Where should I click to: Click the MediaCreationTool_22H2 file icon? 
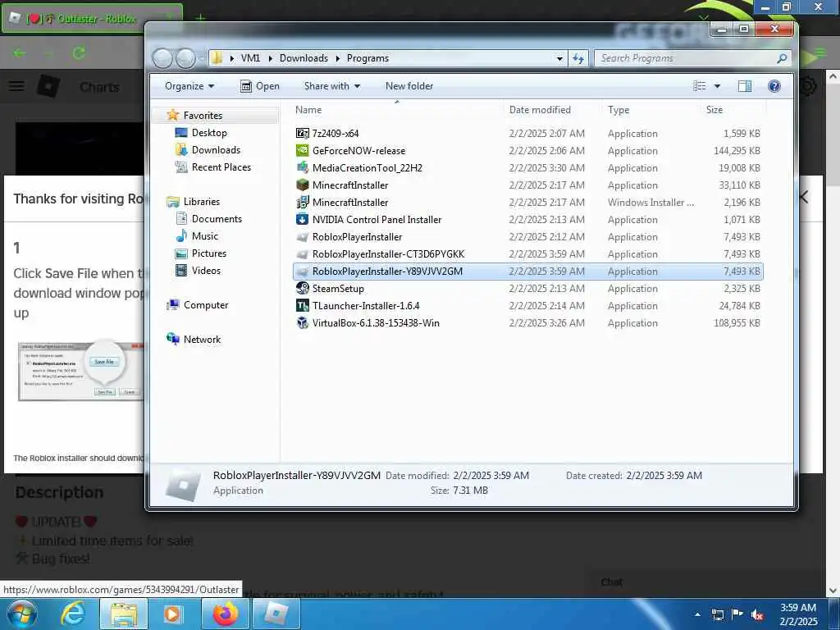pos(302,167)
